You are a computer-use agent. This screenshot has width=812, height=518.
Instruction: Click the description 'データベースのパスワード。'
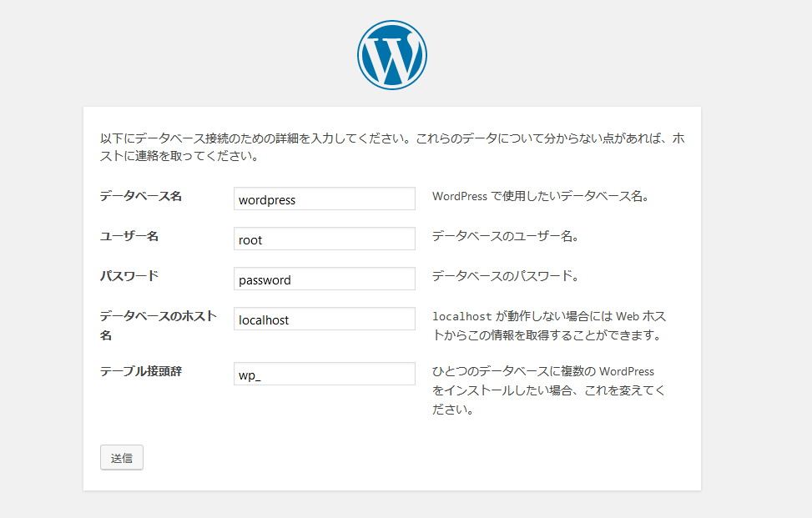click(x=506, y=276)
